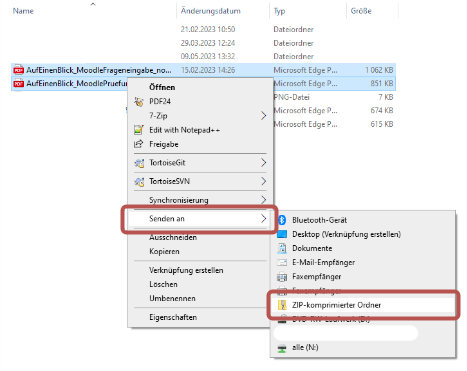Sort by Typ column header
The height and width of the screenshot is (371, 467).
point(279,11)
